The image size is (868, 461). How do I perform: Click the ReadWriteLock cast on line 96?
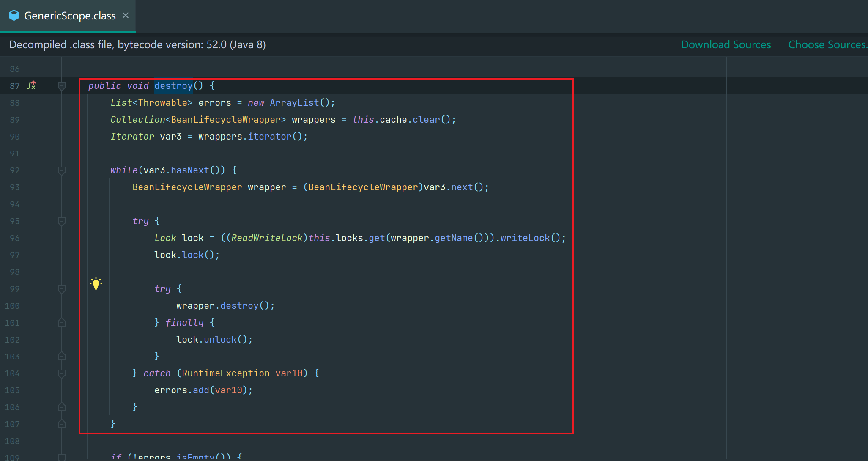[267, 238]
